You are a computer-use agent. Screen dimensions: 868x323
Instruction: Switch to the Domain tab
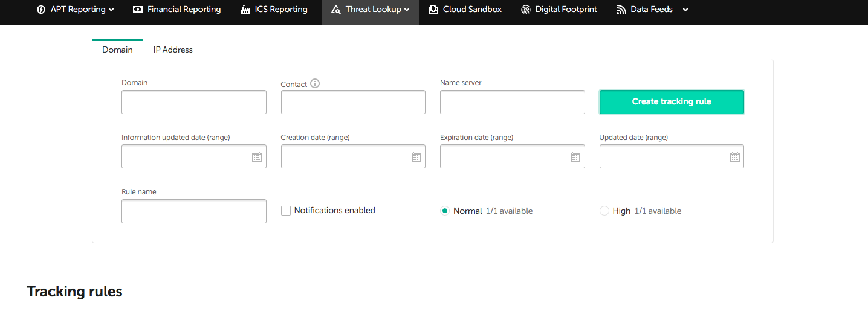(x=117, y=50)
